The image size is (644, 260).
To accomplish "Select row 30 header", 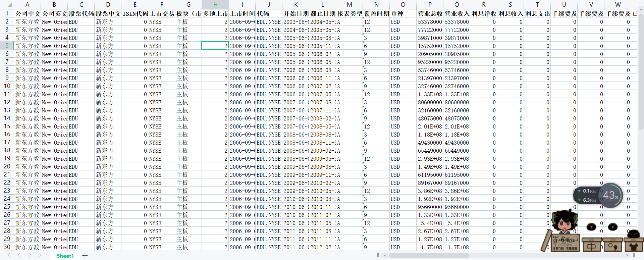I will (7, 247).
